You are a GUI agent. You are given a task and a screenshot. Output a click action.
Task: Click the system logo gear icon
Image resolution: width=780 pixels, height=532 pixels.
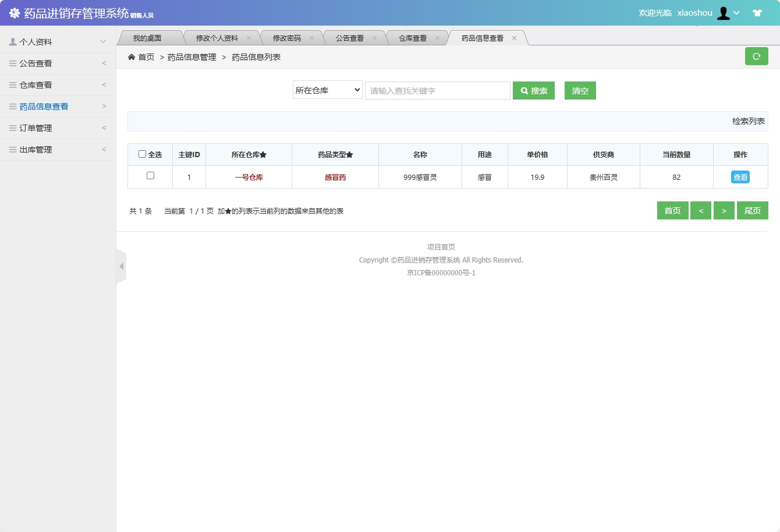(x=15, y=12)
